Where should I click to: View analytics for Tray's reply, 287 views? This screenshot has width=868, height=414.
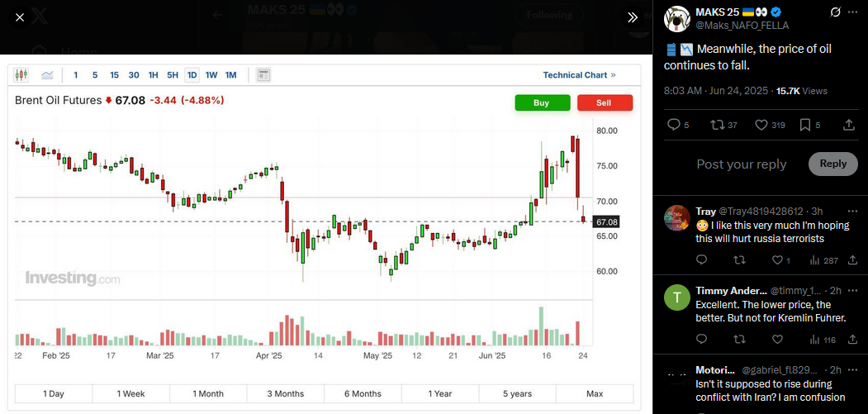coord(823,260)
